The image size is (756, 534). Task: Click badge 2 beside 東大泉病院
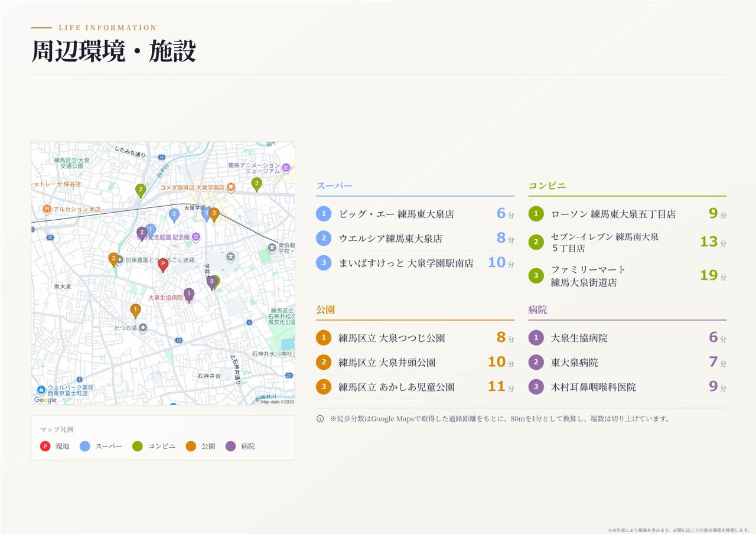click(536, 362)
